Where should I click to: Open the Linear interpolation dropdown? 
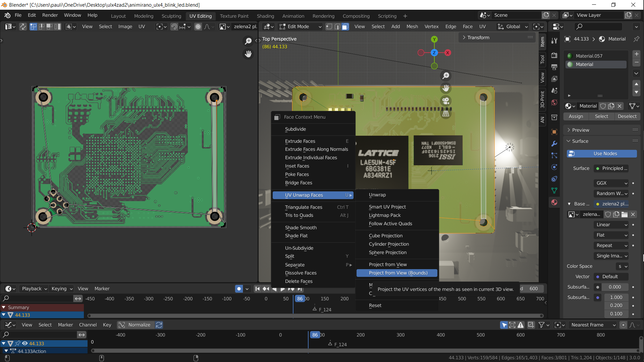[611, 225]
